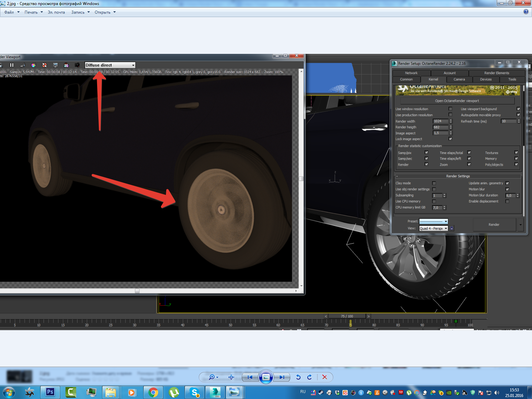Viewport: 532px width, 399px height.
Task: Open the Diffuse direct kernel dropdown
Action: [x=133, y=65]
